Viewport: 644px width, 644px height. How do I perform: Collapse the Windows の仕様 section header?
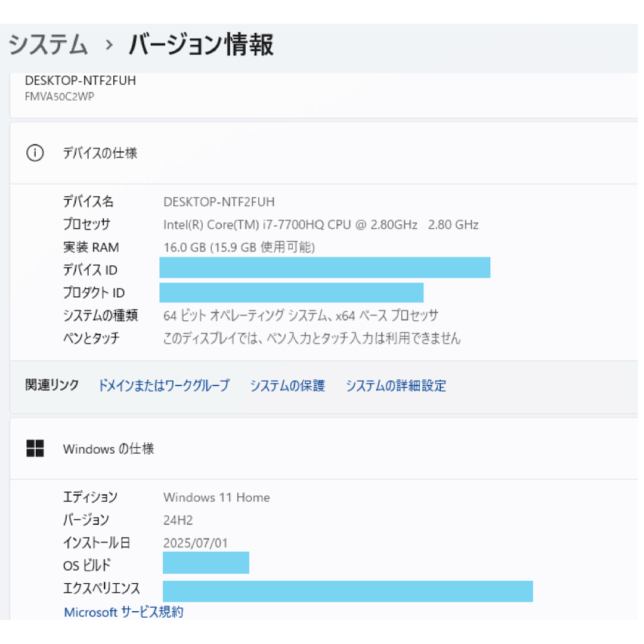point(109,448)
